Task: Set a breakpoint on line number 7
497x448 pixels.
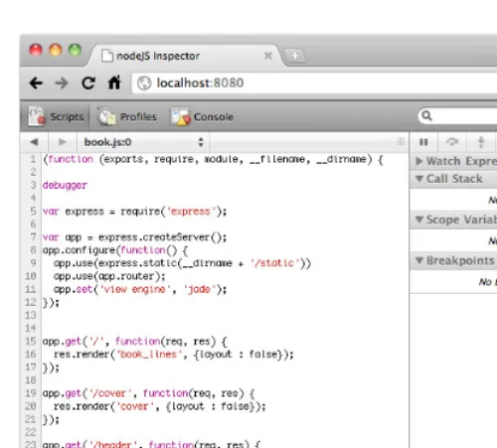Action: pos(33,237)
